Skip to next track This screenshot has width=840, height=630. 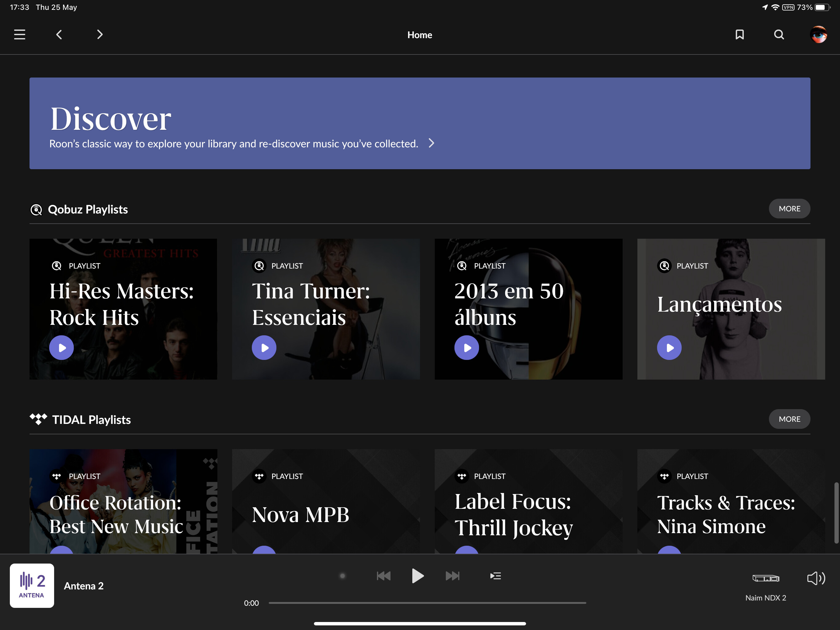click(x=452, y=576)
